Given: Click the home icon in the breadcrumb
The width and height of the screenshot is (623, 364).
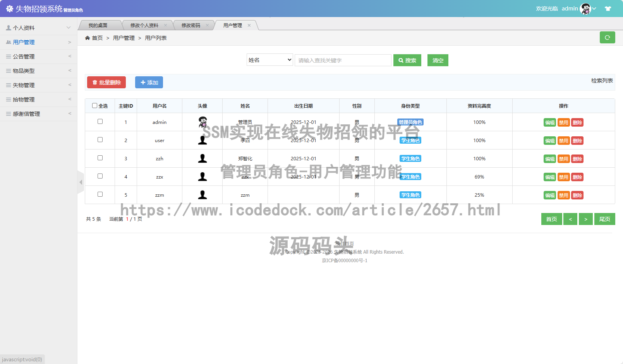Looking at the screenshot, I should pos(88,38).
